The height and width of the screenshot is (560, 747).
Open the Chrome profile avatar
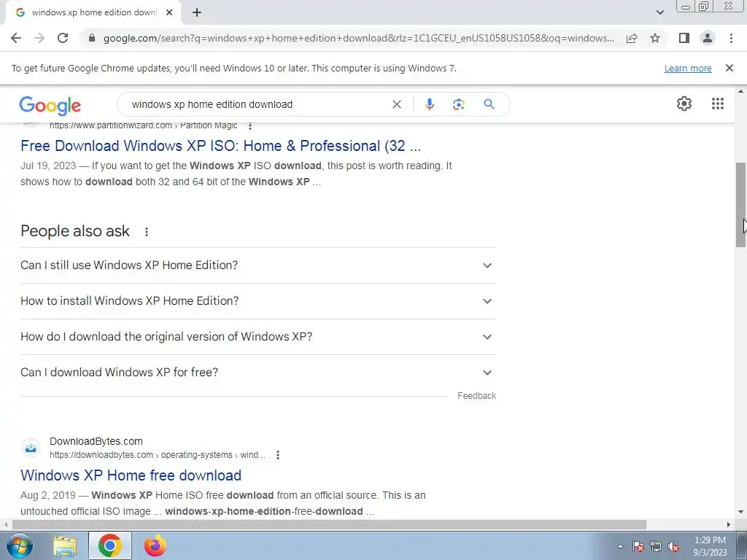[x=708, y=38]
